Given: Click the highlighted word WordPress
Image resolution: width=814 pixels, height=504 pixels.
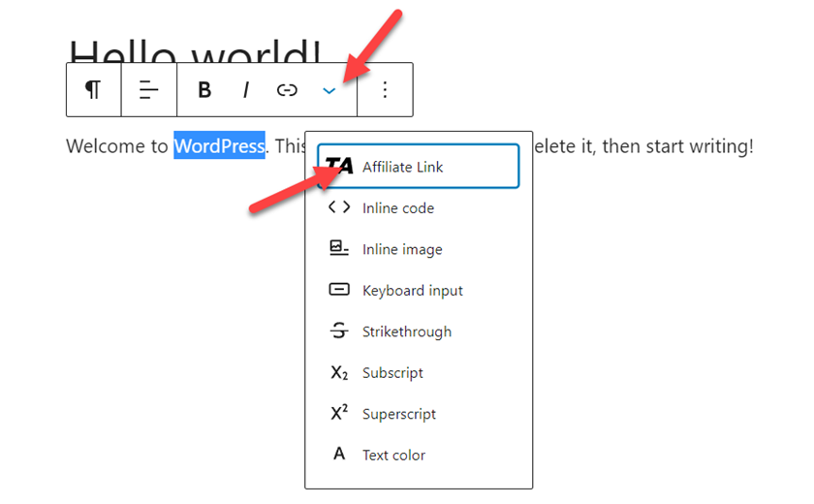Looking at the screenshot, I should pos(219,145).
